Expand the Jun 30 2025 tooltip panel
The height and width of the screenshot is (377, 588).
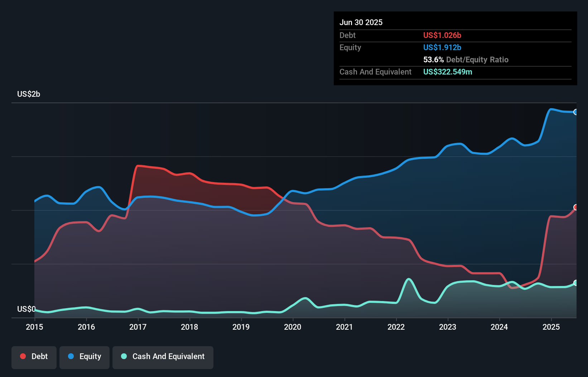pyautogui.click(x=361, y=22)
